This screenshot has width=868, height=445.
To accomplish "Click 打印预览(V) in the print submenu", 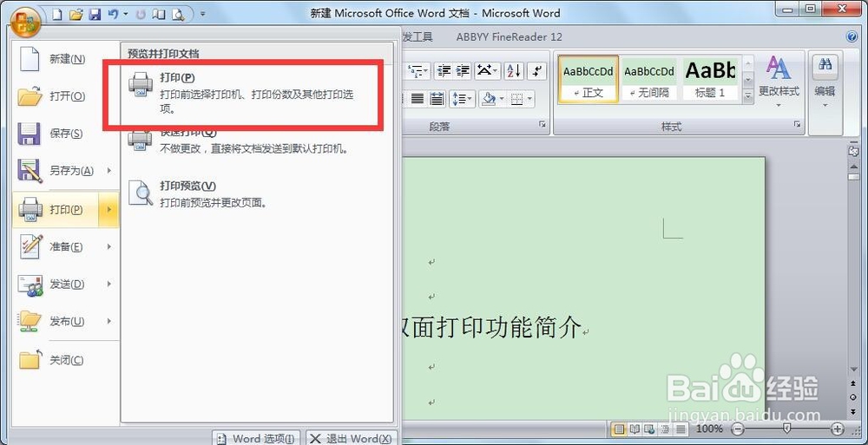I will 257,193.
